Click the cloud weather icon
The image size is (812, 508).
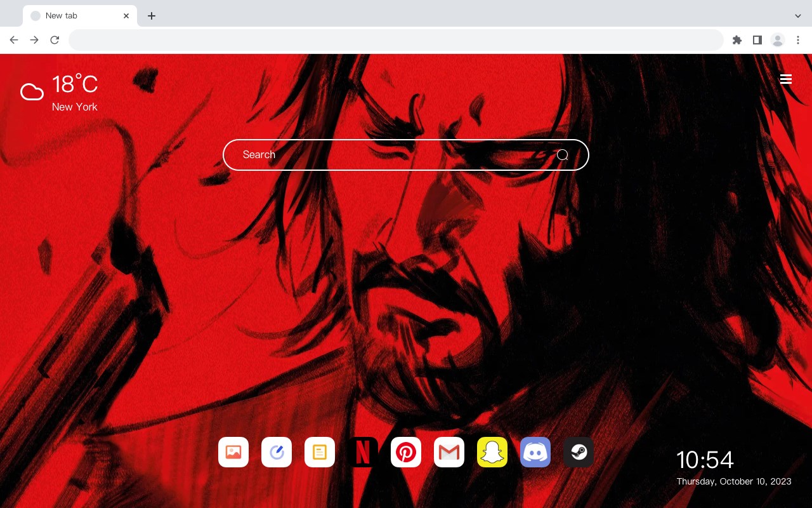pos(32,93)
